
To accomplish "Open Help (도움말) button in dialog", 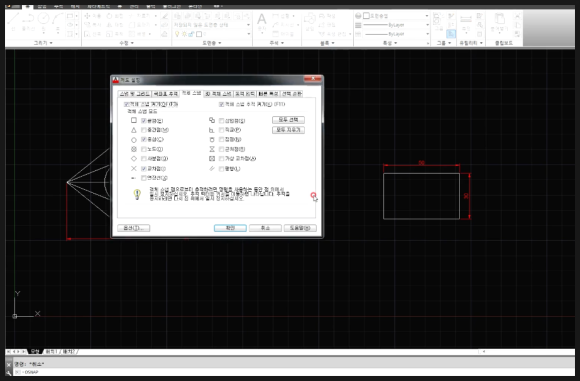I will [300, 228].
